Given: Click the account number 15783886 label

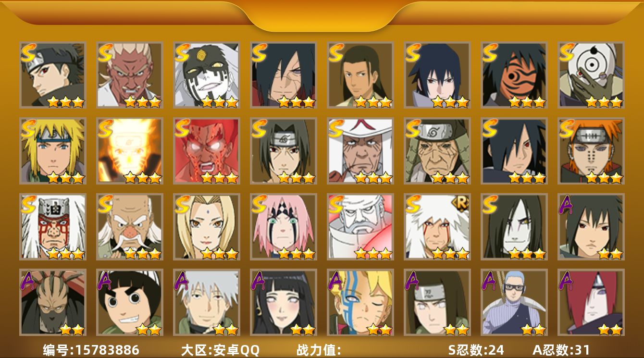Looking at the screenshot, I should [91, 350].
